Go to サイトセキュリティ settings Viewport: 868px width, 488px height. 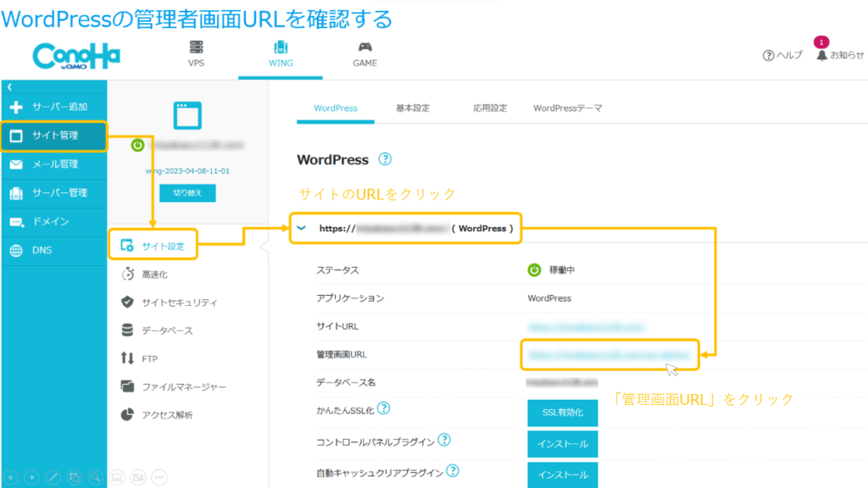169,302
